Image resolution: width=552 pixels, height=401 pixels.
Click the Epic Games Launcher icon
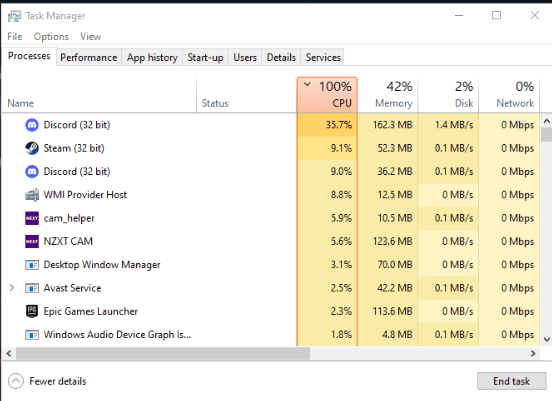tap(32, 311)
